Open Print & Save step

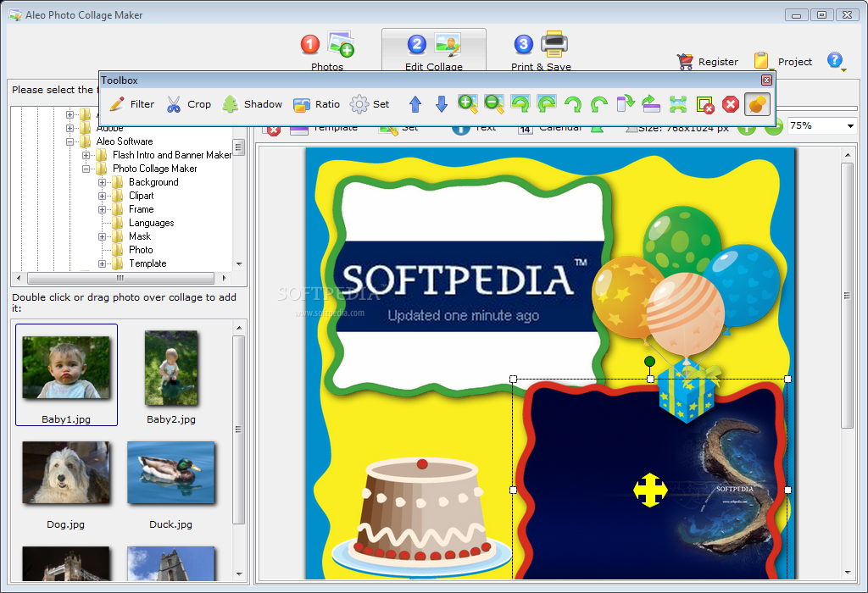pos(541,51)
